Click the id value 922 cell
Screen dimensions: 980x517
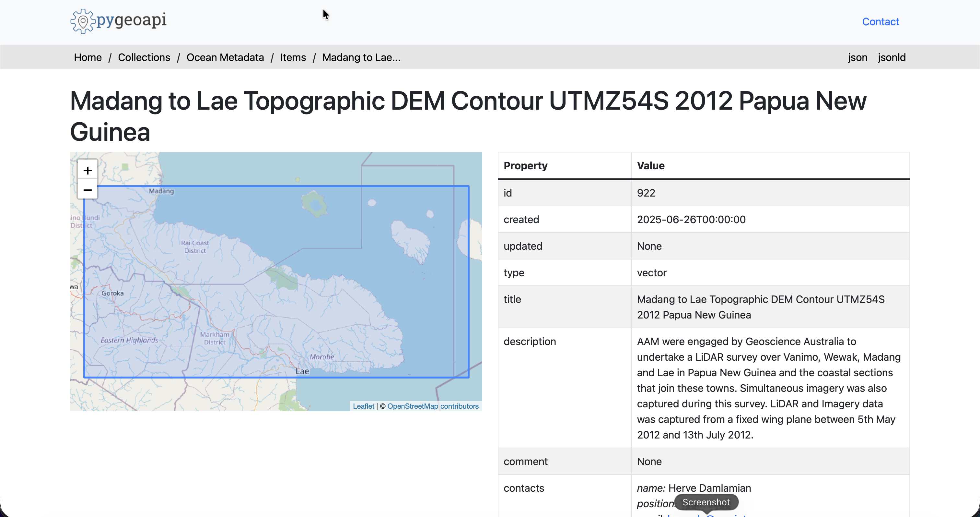pyautogui.click(x=646, y=193)
